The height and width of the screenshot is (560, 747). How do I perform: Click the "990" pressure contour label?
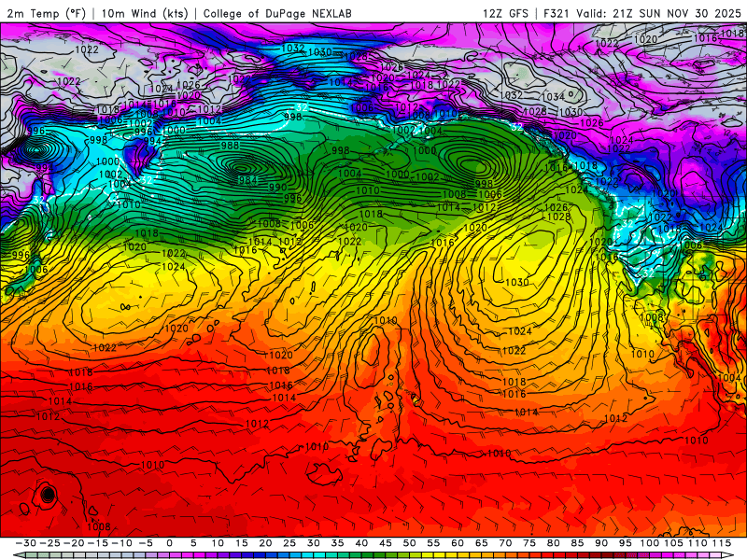click(277, 188)
